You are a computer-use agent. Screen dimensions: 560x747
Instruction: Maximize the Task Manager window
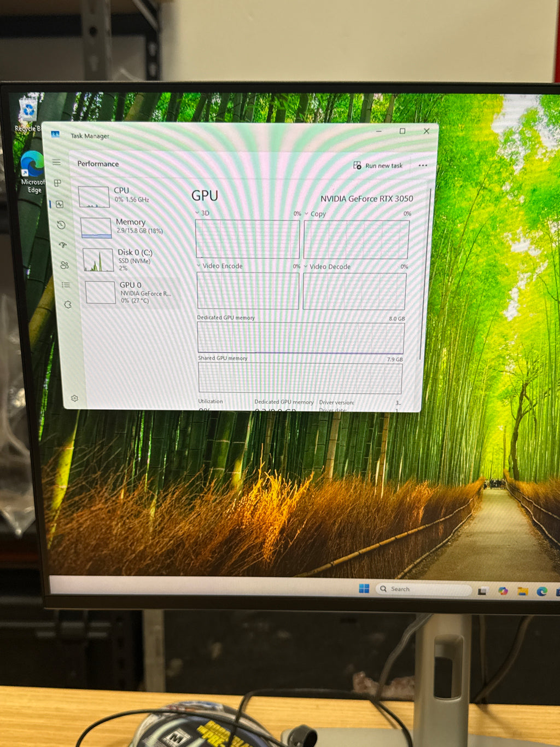point(402,131)
